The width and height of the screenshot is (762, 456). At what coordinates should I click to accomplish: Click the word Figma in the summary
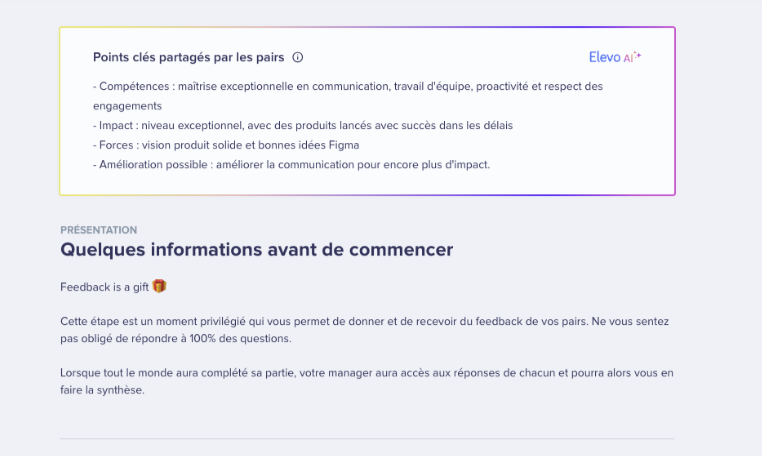[344, 145]
